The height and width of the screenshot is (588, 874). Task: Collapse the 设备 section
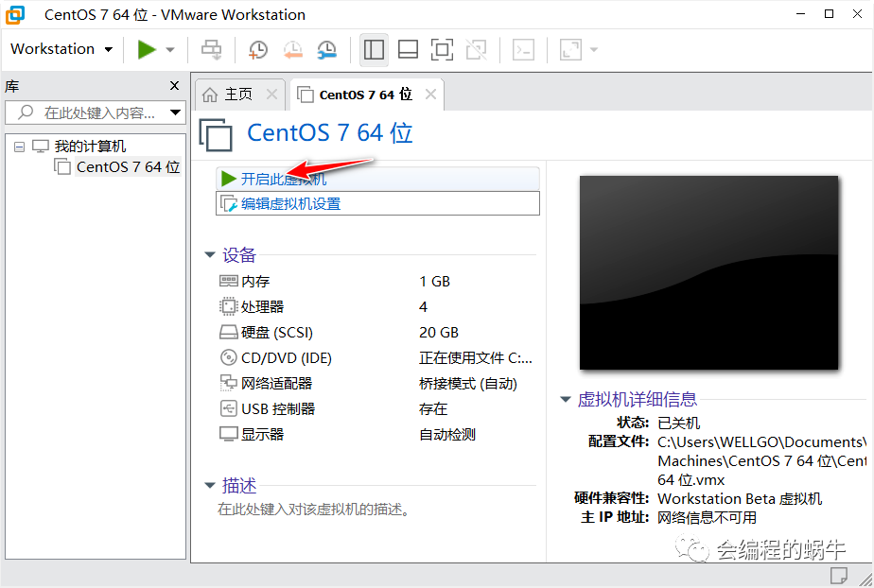click(x=210, y=255)
